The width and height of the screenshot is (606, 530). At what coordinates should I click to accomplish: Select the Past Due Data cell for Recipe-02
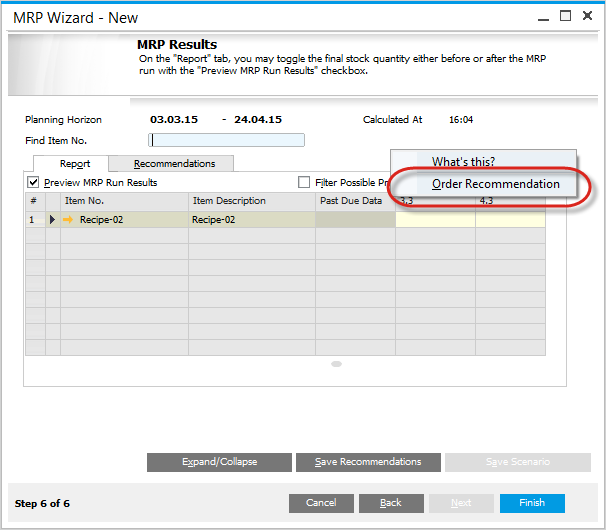pos(355,219)
